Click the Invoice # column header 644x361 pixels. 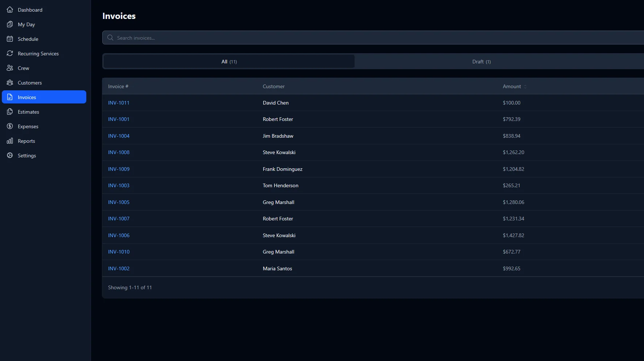(118, 86)
